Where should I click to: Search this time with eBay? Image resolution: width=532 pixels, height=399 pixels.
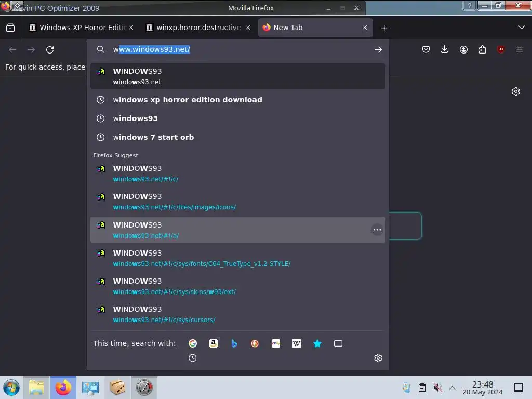276,343
